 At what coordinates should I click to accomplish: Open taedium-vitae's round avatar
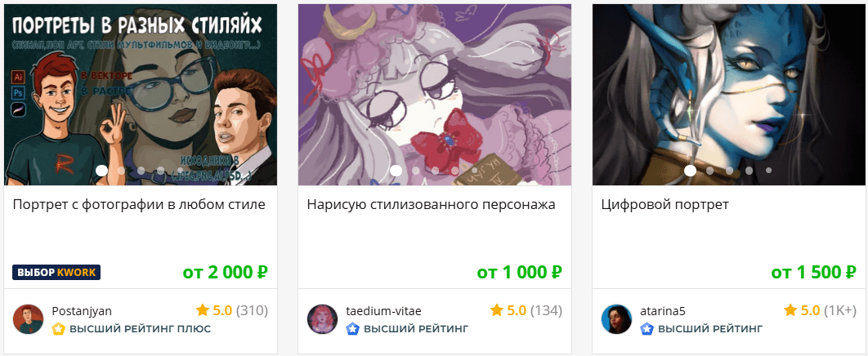pos(322,319)
